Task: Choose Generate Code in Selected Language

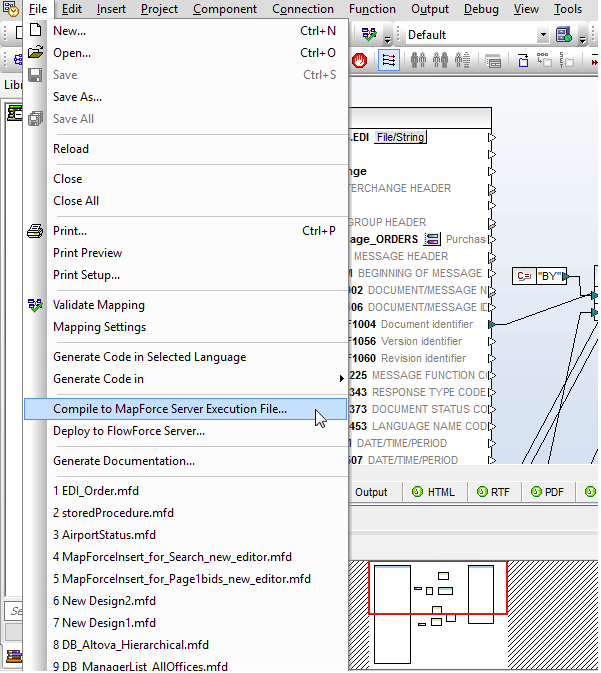Action: 185,357
